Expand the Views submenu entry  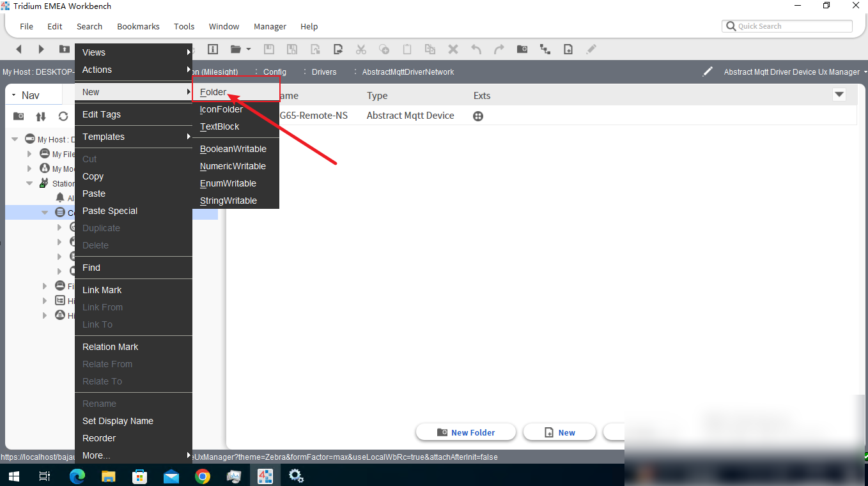(134, 52)
